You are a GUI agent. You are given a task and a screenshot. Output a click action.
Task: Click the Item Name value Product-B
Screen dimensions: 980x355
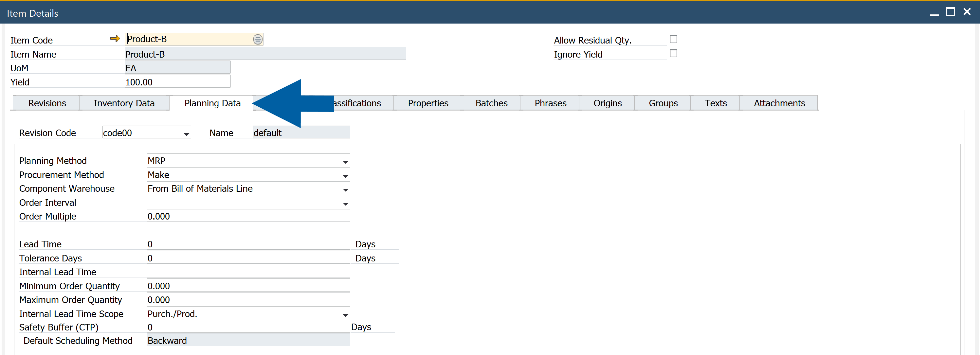click(265, 54)
